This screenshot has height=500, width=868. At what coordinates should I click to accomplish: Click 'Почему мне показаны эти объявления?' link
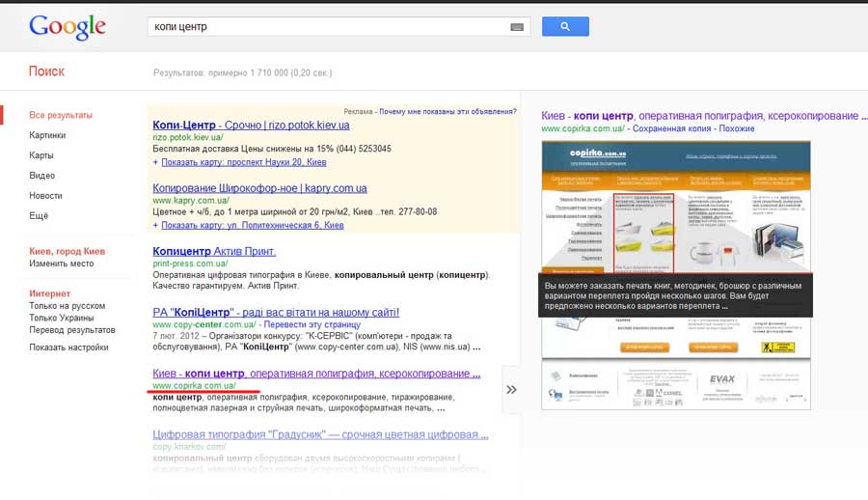click(x=448, y=111)
